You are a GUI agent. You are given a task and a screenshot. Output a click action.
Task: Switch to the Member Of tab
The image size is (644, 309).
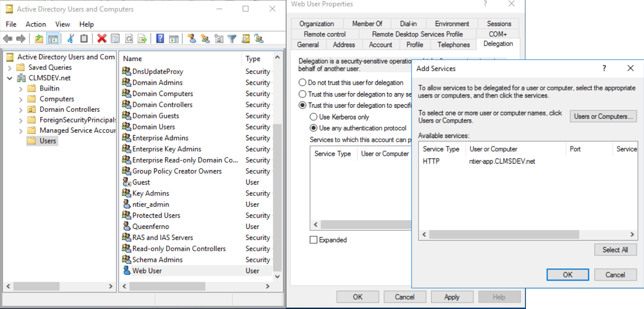pyautogui.click(x=367, y=24)
